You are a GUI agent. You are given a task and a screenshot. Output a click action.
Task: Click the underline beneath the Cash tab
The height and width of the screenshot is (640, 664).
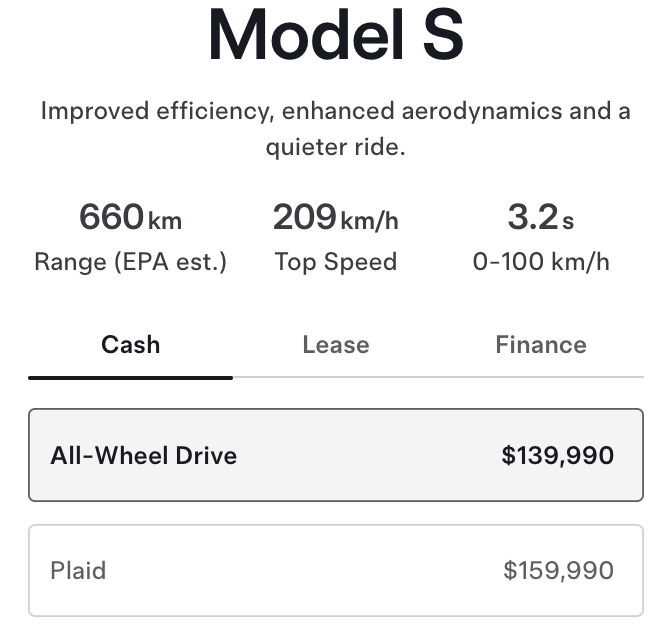pyautogui.click(x=130, y=377)
